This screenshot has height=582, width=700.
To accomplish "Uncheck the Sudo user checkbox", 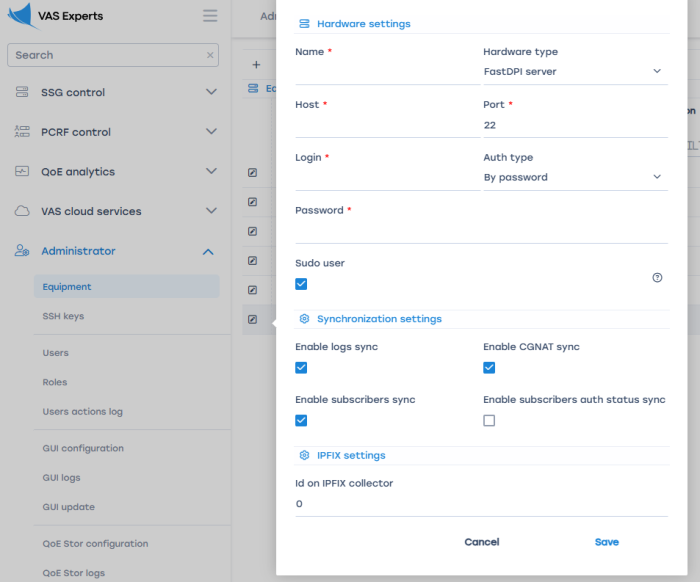I will click(301, 284).
